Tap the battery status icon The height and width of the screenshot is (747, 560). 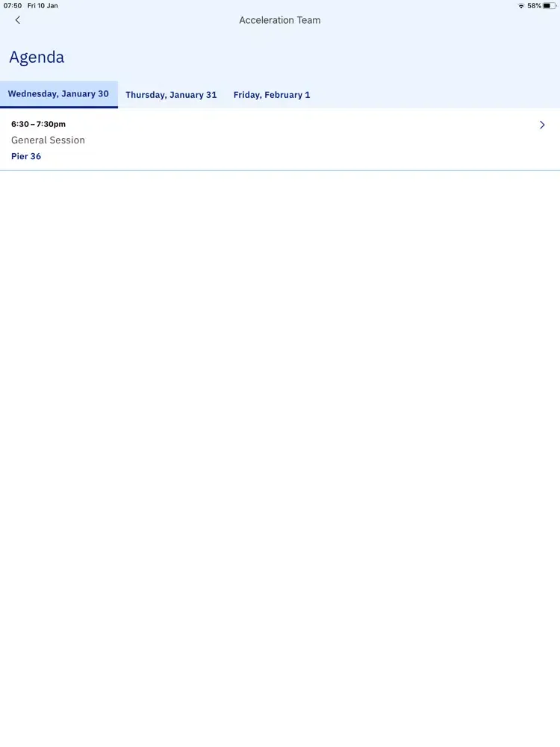(550, 6)
